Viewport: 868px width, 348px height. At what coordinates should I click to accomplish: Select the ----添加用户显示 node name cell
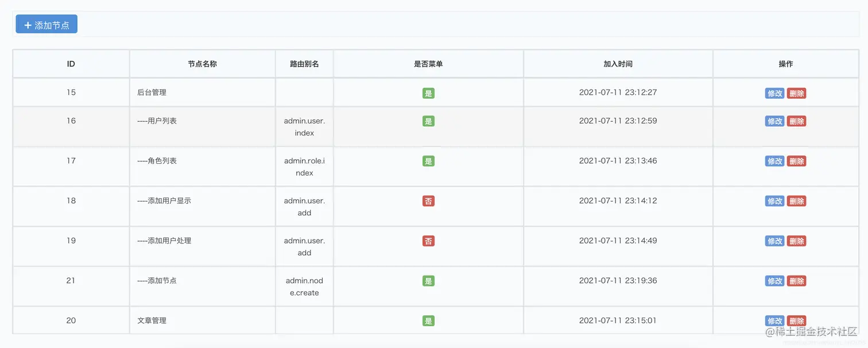(202, 206)
